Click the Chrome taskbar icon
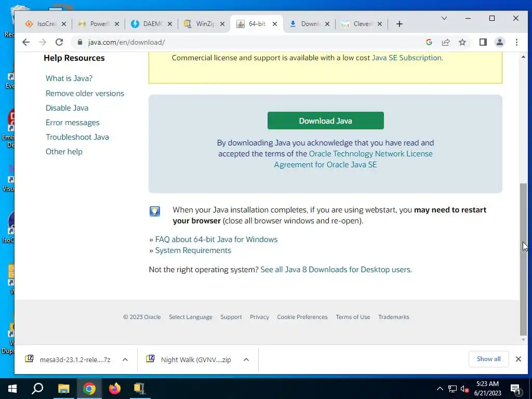This screenshot has height=399, width=532. (x=89, y=389)
